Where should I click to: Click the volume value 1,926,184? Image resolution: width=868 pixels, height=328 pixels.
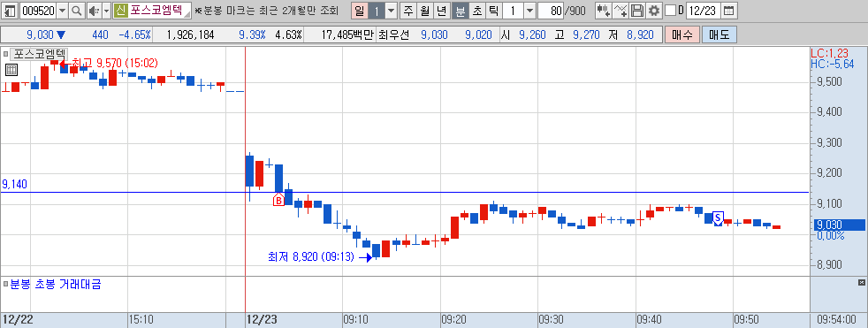pyautogui.click(x=190, y=34)
